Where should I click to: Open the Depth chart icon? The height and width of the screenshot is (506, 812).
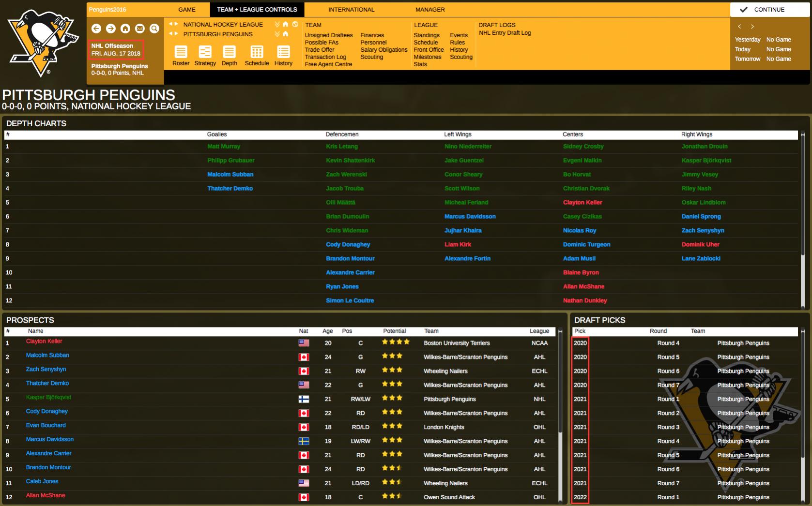(230, 52)
